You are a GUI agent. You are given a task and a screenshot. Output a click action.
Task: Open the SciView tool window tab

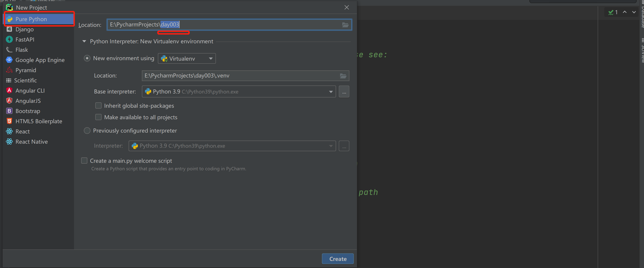pyautogui.click(x=642, y=51)
